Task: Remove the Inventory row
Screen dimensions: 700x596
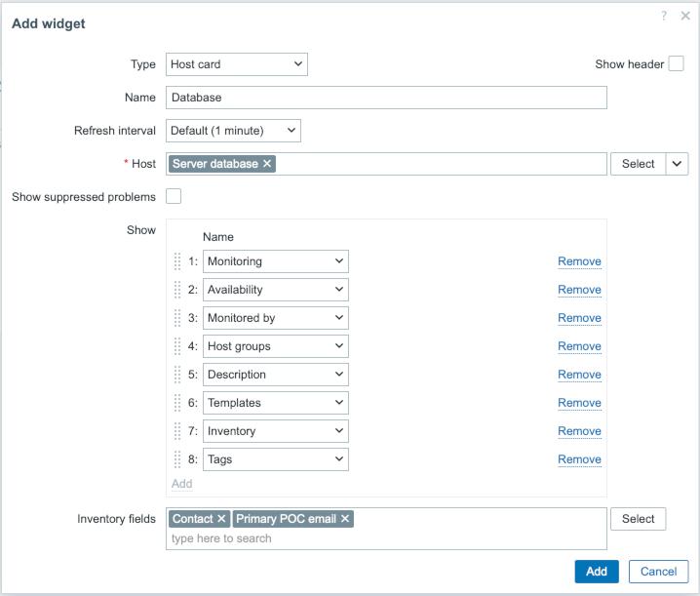Action: (x=579, y=431)
